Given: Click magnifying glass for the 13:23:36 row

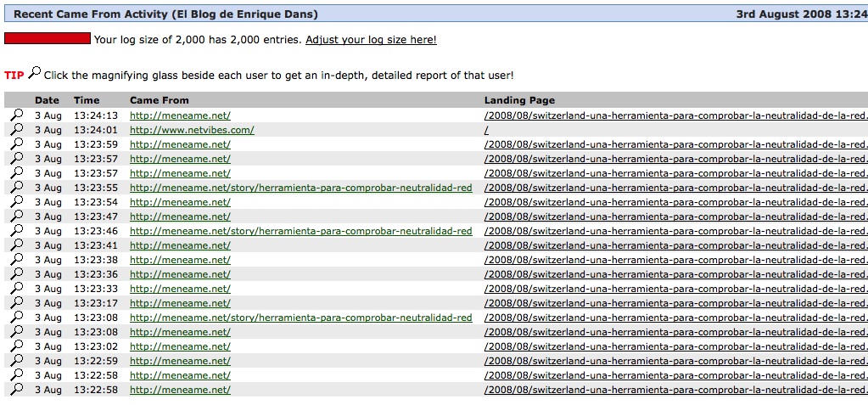Looking at the screenshot, I should pos(16,274).
